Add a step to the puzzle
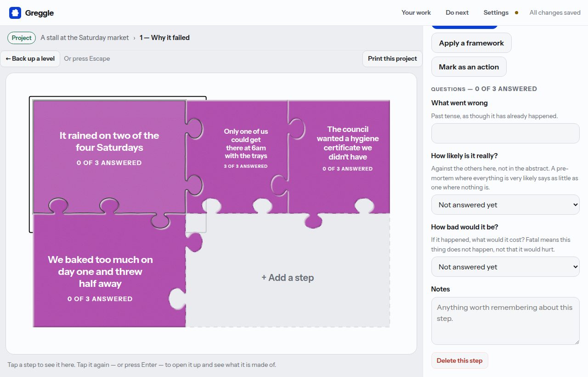This screenshot has height=377, width=588. tap(288, 278)
